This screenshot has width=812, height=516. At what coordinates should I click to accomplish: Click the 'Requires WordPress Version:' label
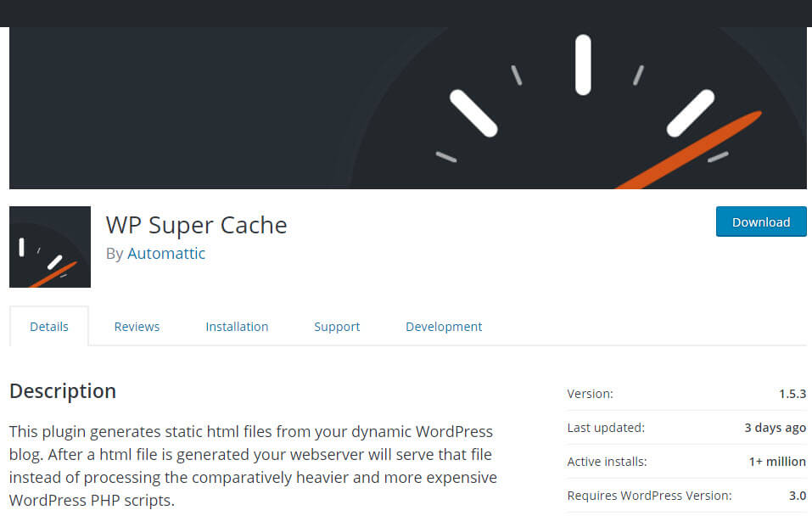click(649, 496)
